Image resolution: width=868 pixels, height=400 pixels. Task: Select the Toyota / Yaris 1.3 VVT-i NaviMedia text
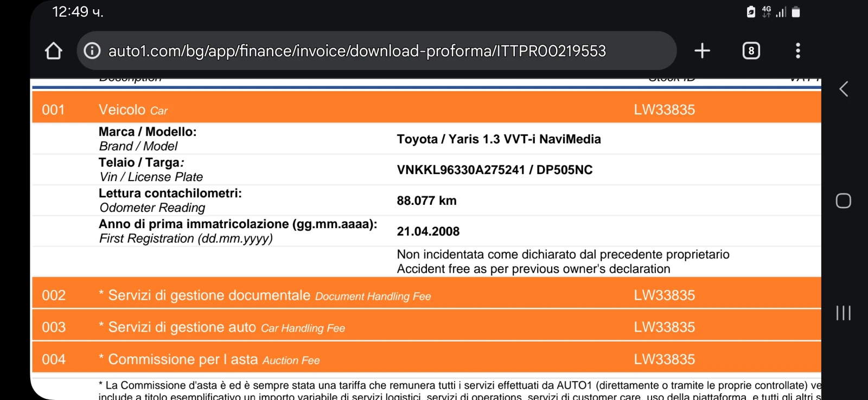click(x=499, y=139)
